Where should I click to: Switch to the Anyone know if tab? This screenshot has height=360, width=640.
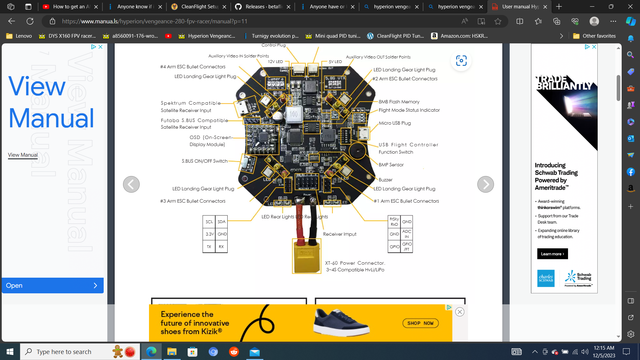pyautogui.click(x=135, y=7)
